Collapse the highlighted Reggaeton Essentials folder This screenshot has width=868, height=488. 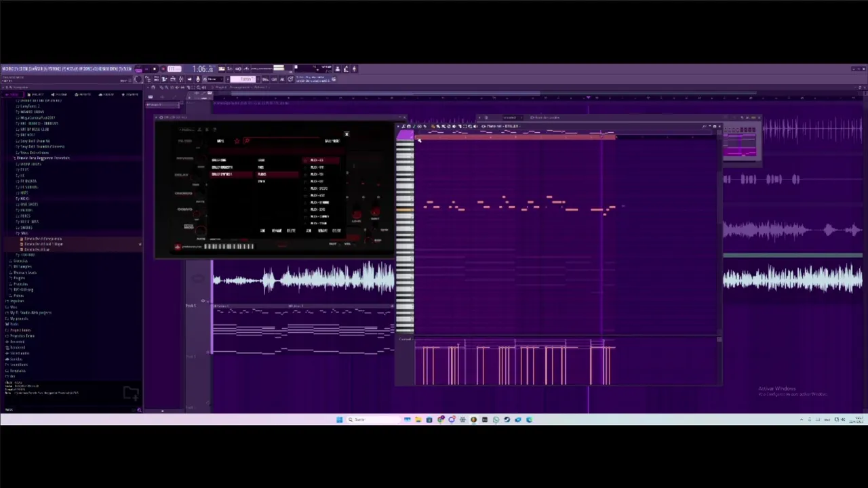tap(42, 158)
